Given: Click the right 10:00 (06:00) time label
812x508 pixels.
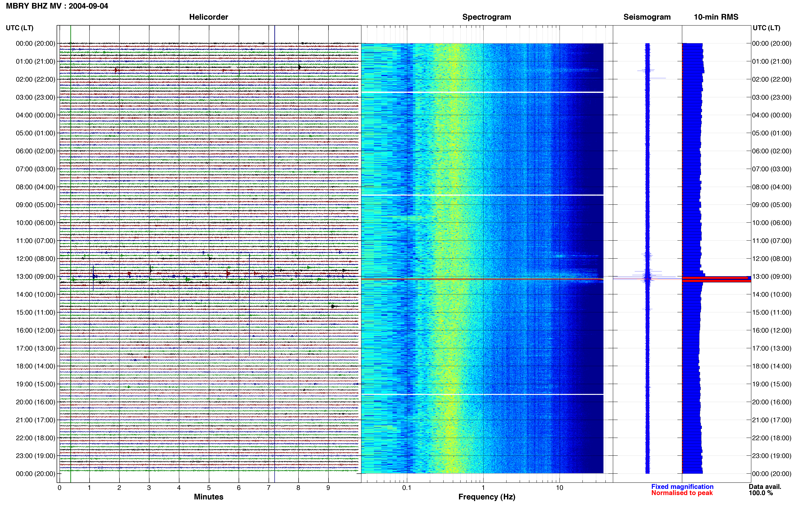Looking at the screenshot, I should tap(772, 223).
